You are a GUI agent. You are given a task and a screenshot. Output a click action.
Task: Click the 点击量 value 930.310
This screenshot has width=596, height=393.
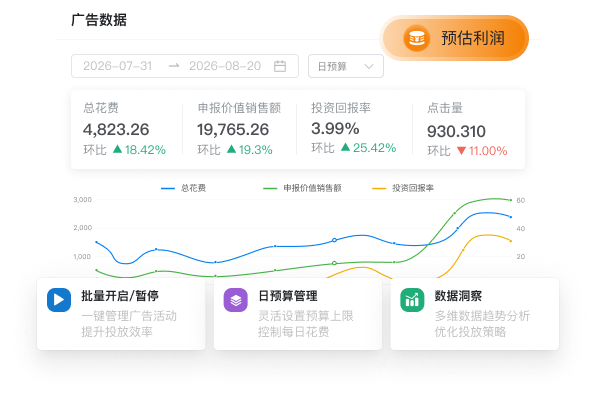[x=456, y=132]
